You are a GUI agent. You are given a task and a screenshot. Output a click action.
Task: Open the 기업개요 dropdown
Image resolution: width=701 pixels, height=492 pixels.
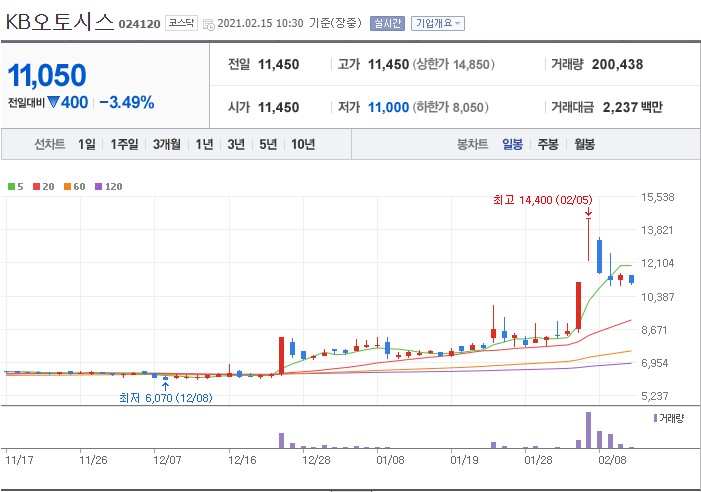438,23
